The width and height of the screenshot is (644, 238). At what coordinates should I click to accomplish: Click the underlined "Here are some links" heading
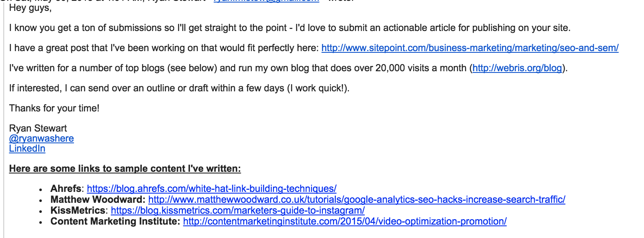pyautogui.click(x=125, y=169)
